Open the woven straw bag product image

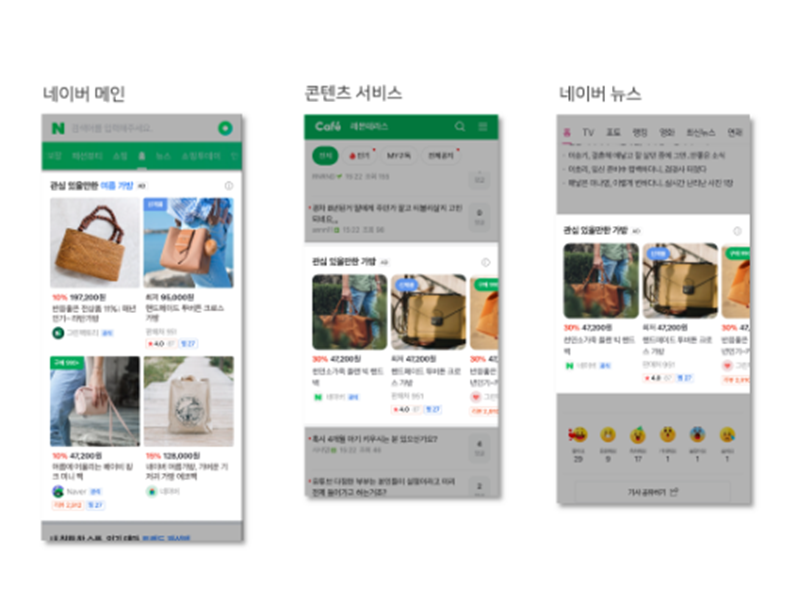click(95, 243)
